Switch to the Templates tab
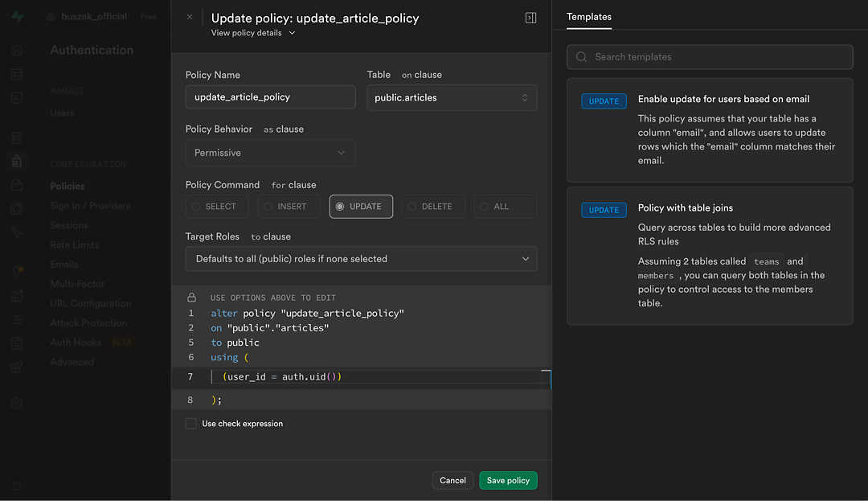868x501 pixels. point(589,17)
